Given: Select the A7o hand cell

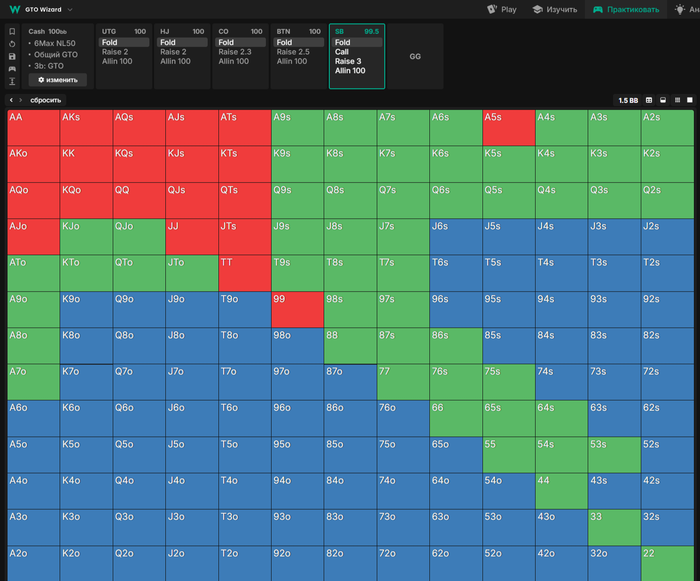Looking at the screenshot, I should pyautogui.click(x=33, y=382).
